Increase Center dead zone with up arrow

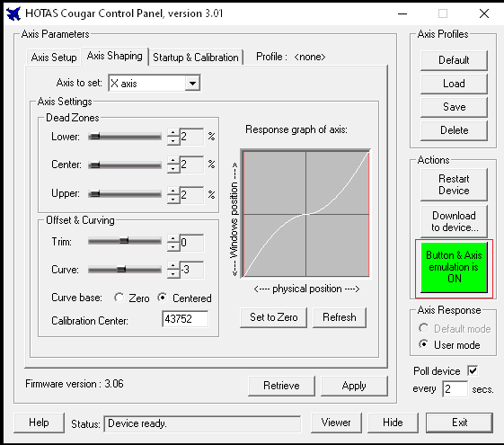coord(173,160)
